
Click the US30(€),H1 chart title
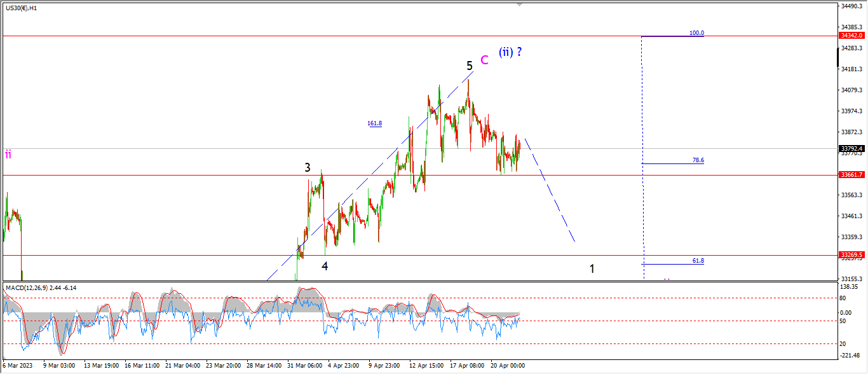[21, 8]
